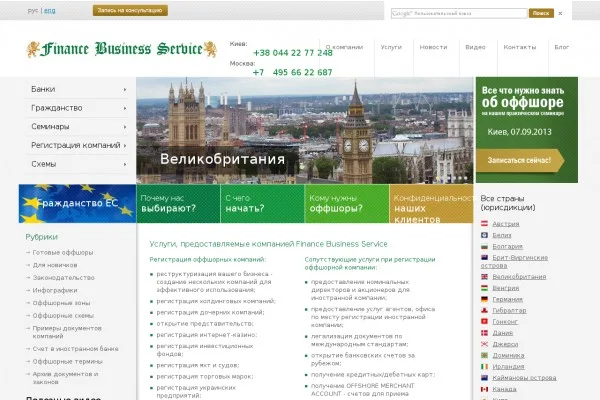Viewport: 600px width, 400px height.
Task: Click the Gibraltar flag icon
Action: click(484, 310)
